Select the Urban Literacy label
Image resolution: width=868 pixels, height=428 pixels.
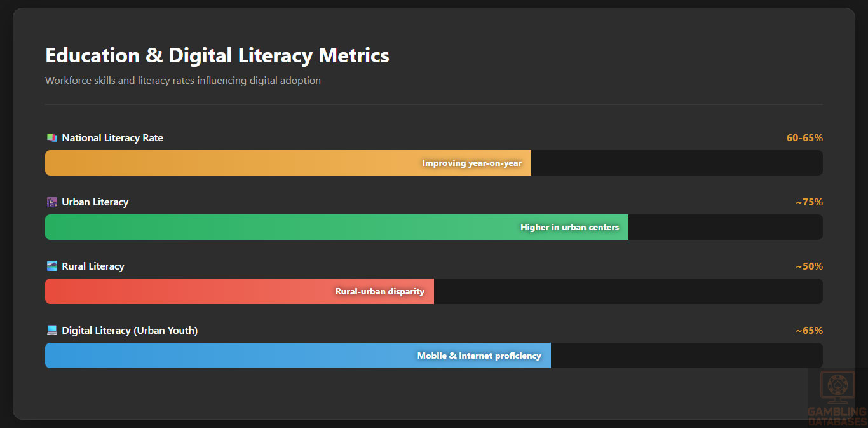(x=95, y=202)
